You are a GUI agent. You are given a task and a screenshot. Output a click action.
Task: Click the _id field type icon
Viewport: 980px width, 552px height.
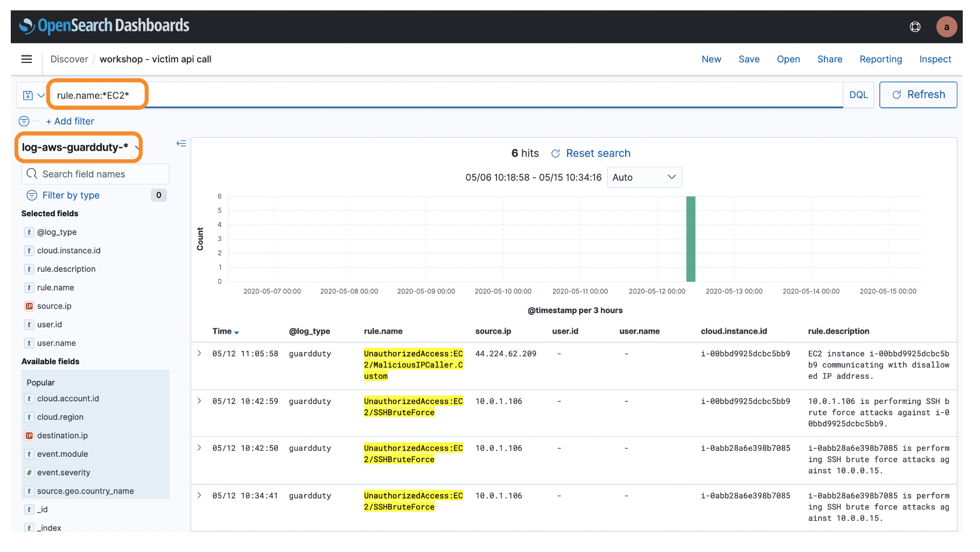[29, 509]
